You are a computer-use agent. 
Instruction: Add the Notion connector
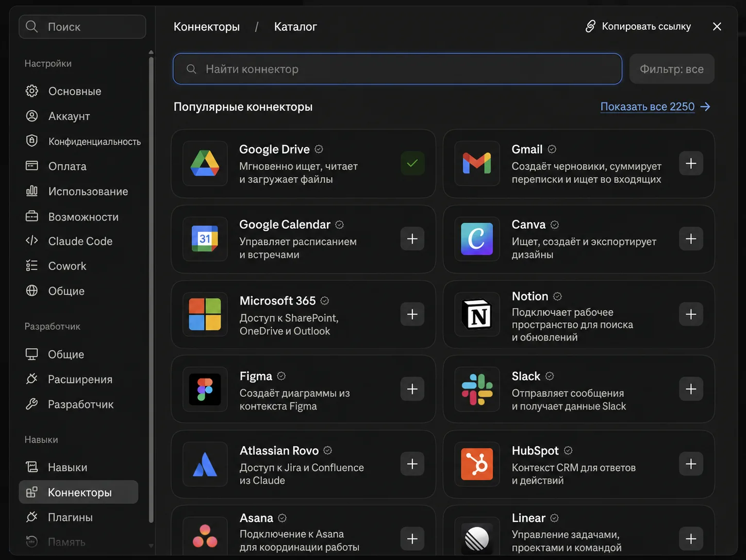coord(691,314)
